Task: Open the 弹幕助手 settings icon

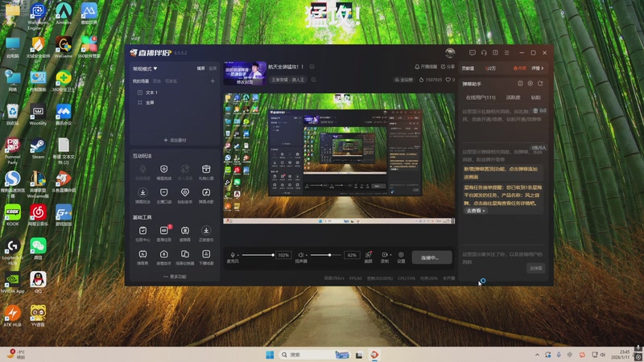Action: [x=530, y=84]
